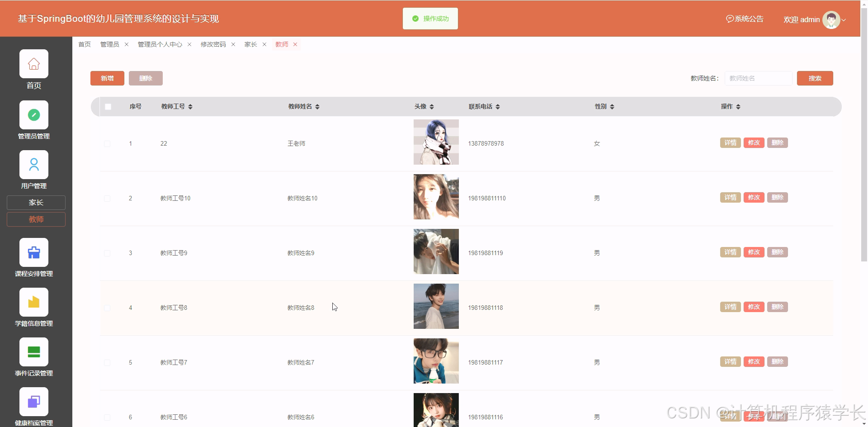Click the batch 删除 button above table
Viewport: 868px width, 427px height.
(146, 78)
